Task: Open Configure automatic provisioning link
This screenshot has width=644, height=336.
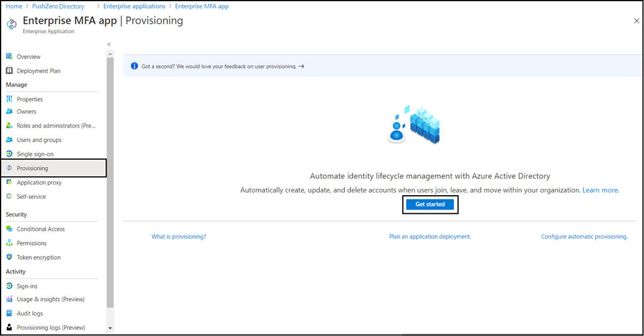Action: (x=584, y=237)
